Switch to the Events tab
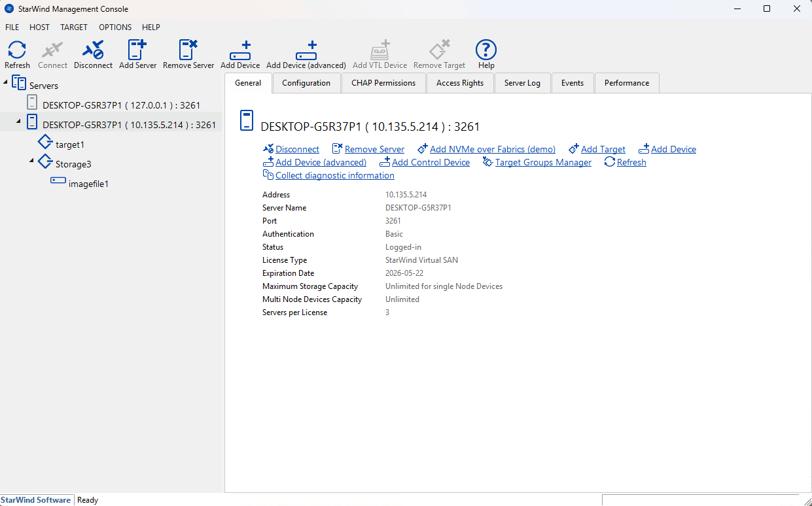Screen dimensions: 812x506 tap(573, 83)
